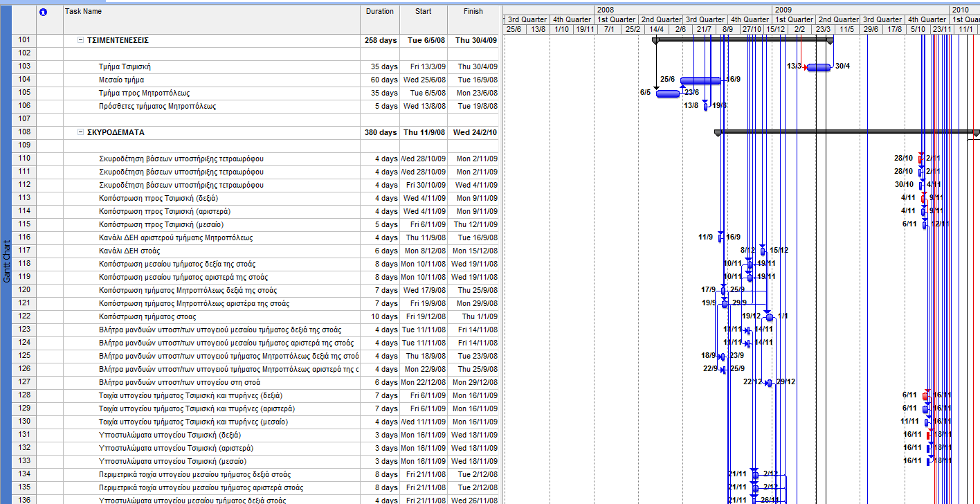The height and width of the screenshot is (504, 980).
Task: Select task Κανάλι ΔΕΗ στοάς
Action: (x=129, y=251)
